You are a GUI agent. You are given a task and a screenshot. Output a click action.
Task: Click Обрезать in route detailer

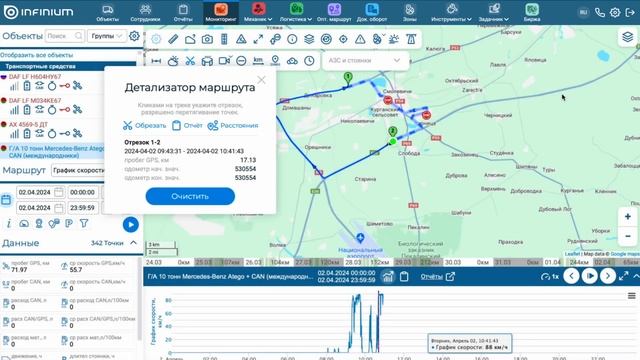144,125
